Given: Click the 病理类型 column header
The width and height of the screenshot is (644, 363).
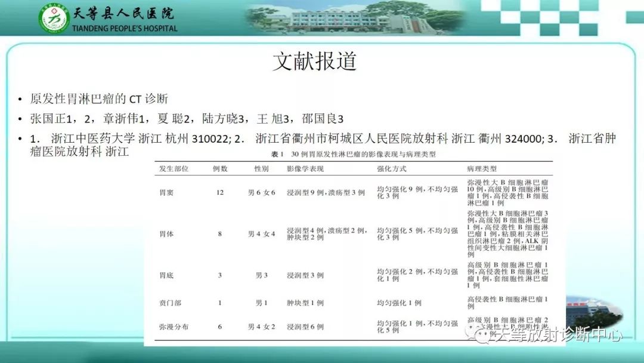Looking at the screenshot, I should point(482,168).
